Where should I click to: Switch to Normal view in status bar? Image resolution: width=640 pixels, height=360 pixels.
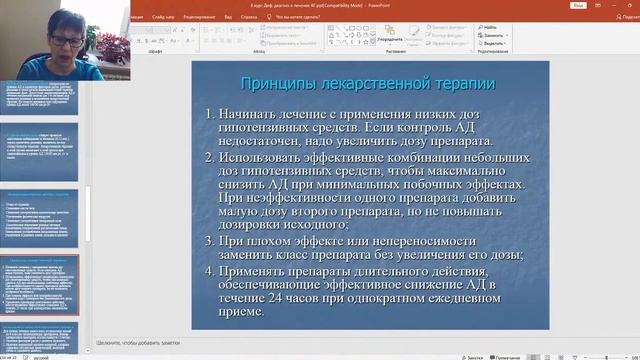[x=533, y=357]
